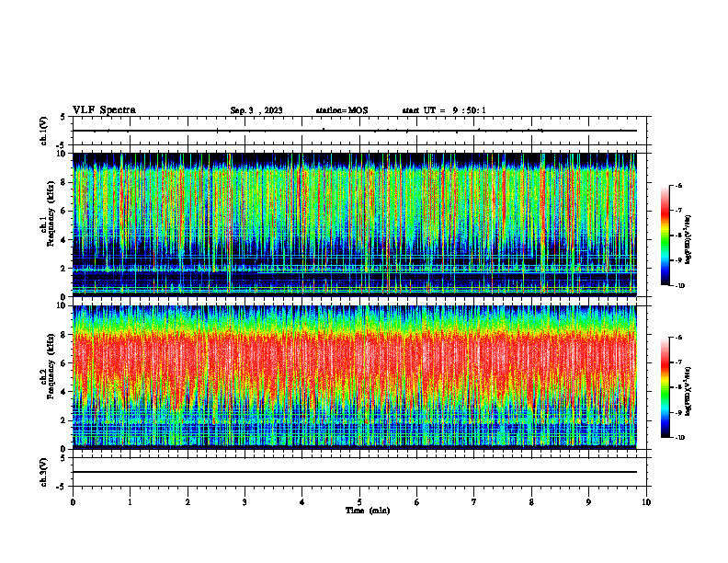728x563 pixels.
Task: Click the time axis tick label "1"
Action: click(x=131, y=502)
